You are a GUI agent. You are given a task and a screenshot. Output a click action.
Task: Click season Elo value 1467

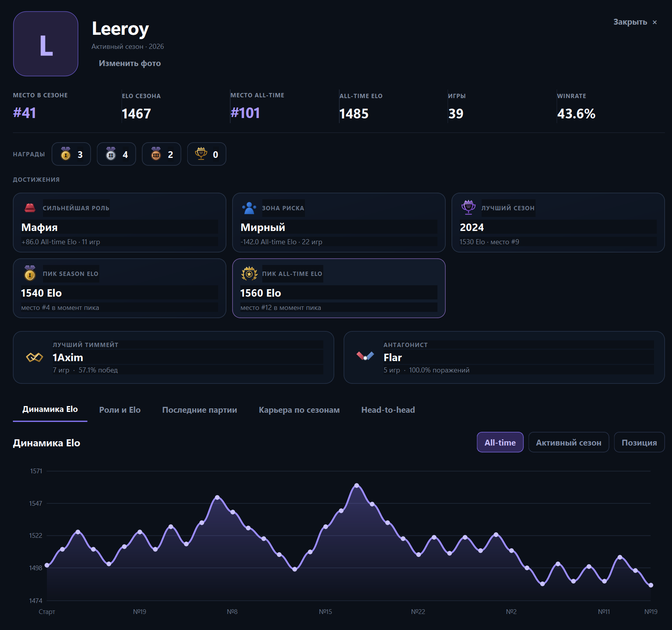tap(136, 114)
